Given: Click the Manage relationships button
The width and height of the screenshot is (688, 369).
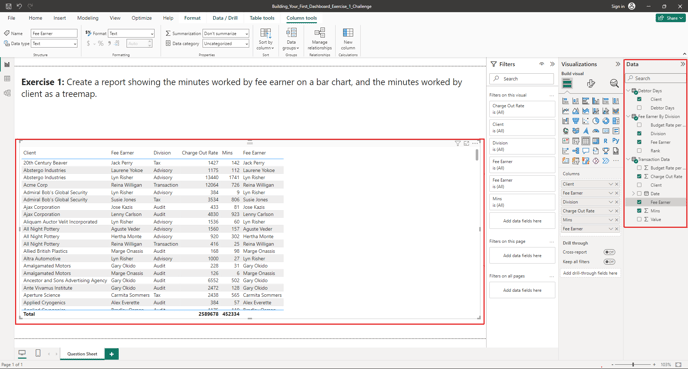Looking at the screenshot, I should [x=319, y=39].
